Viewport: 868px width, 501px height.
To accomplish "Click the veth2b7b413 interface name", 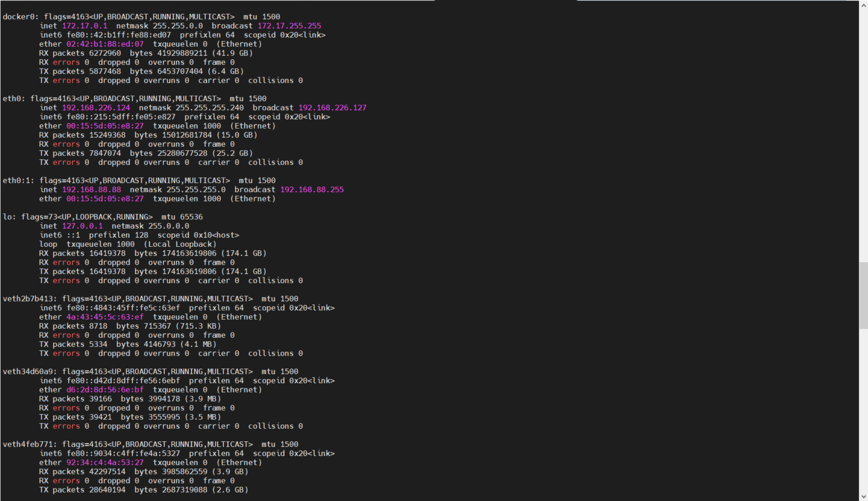I will [28, 299].
